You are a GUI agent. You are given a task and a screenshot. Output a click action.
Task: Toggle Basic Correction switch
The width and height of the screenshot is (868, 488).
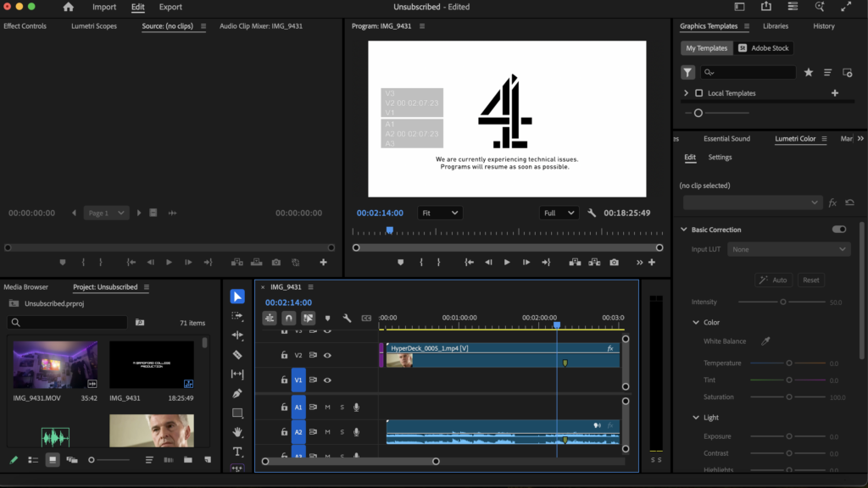click(x=839, y=230)
